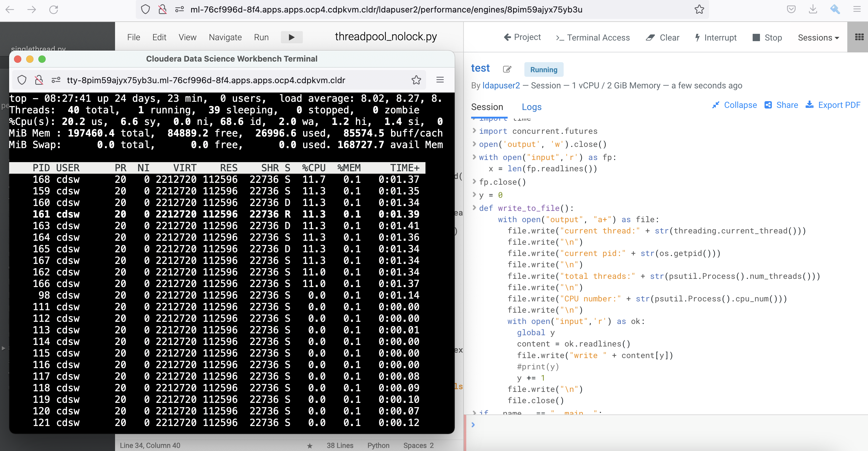868x451 pixels.
Task: Open the Sessions dropdown
Action: [x=818, y=37]
